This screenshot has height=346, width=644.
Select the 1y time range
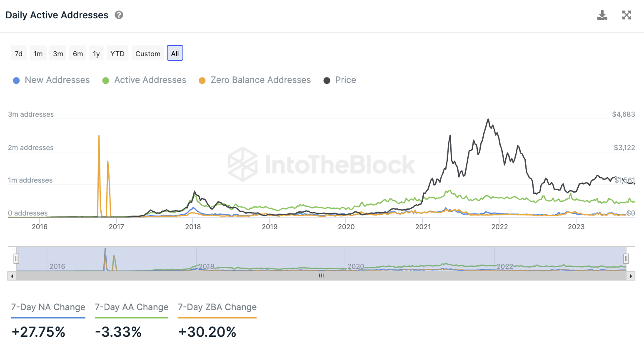[96, 53]
